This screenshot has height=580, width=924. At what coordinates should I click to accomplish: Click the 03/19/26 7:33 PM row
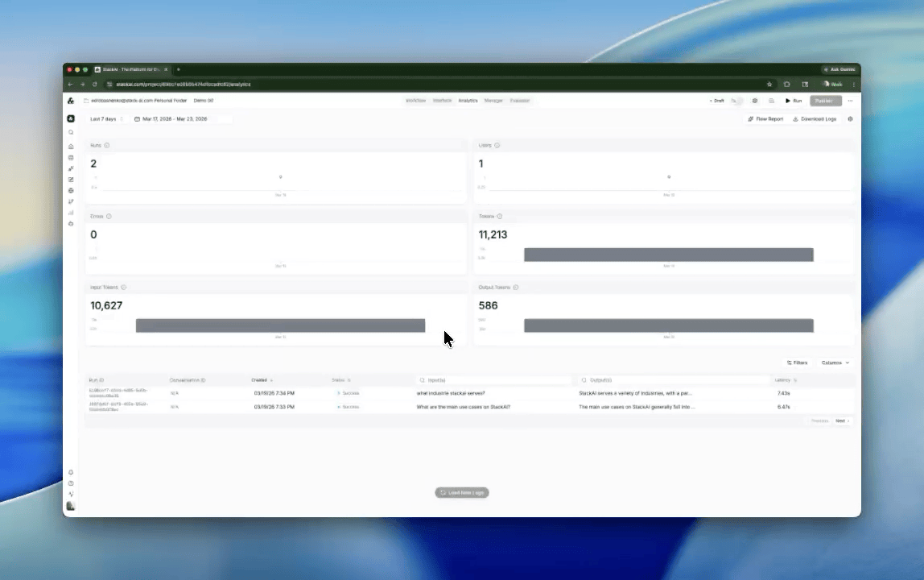click(469, 407)
